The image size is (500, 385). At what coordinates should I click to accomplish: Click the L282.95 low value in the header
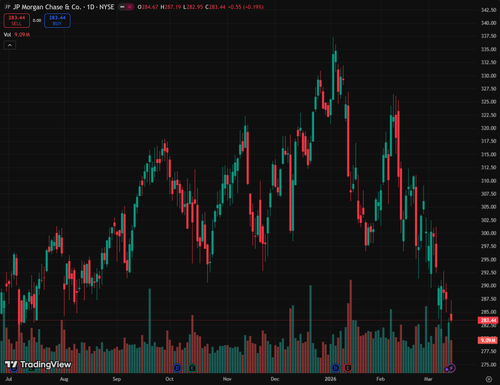tap(193, 7)
